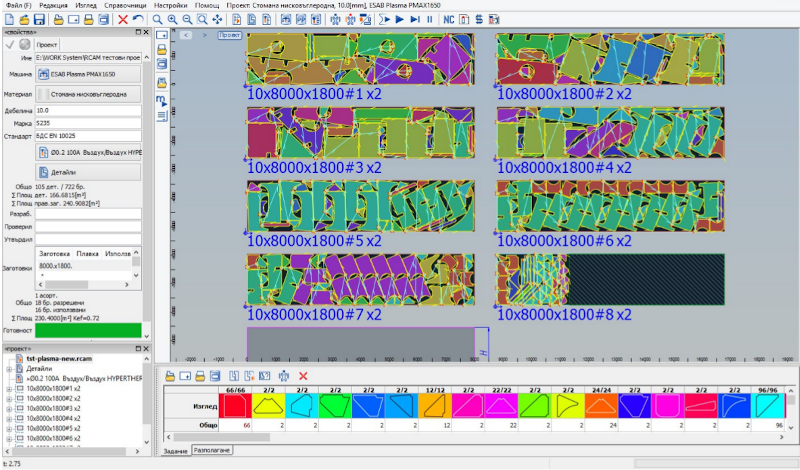Click red X in task panel toolbar
This screenshot has height=470, width=800.
(304, 376)
